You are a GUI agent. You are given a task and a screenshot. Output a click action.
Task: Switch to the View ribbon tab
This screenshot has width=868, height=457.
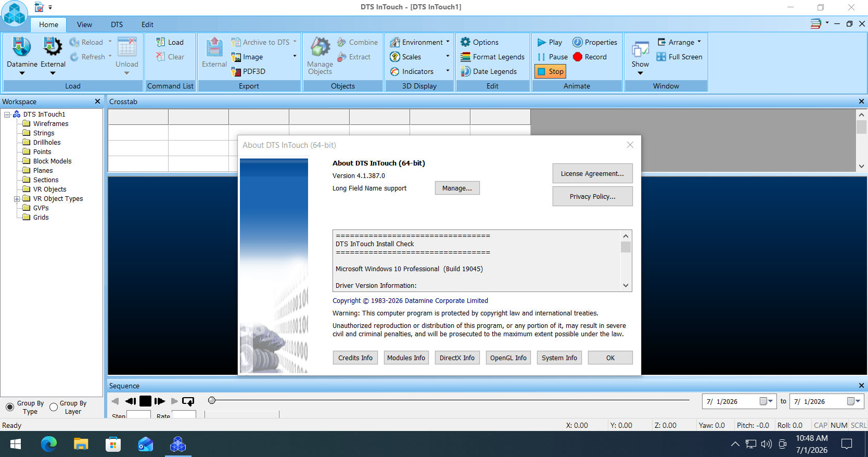coord(84,24)
